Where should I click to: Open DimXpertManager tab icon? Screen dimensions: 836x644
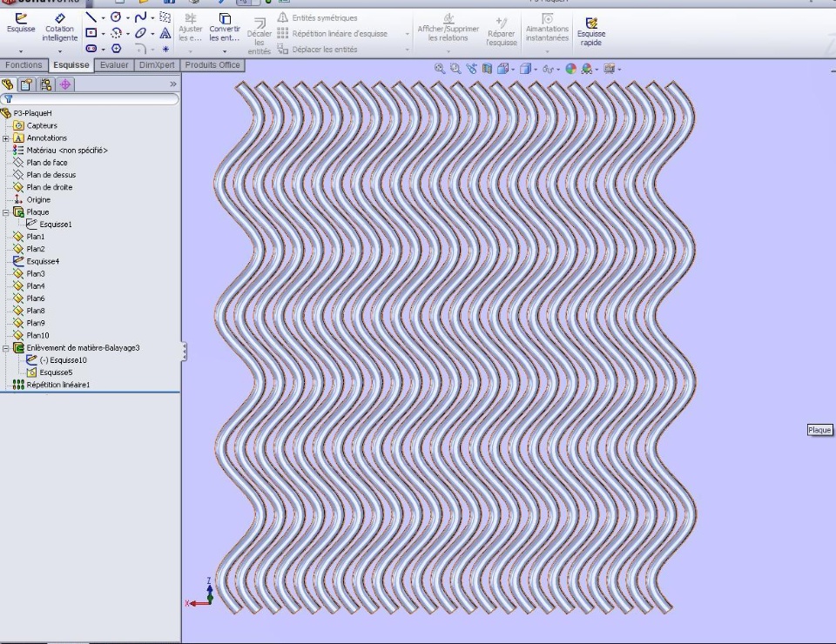pyautogui.click(x=65, y=84)
